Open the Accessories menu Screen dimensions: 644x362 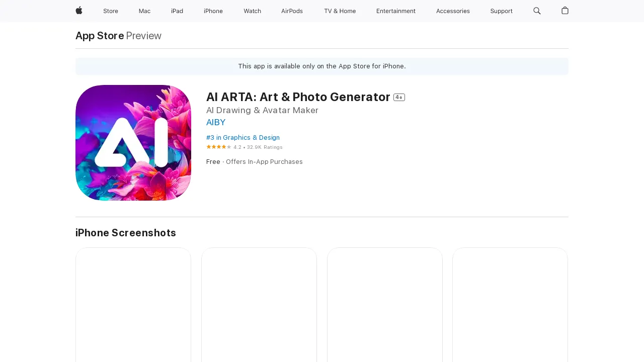tap(453, 11)
